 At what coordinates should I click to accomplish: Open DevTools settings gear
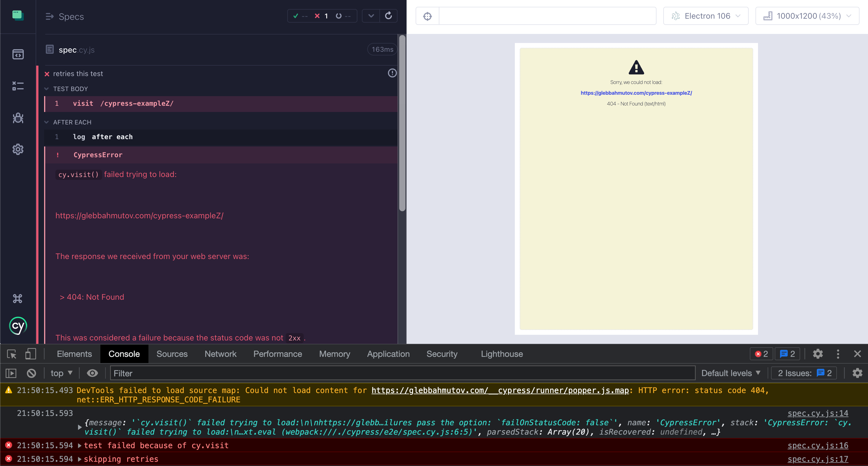pyautogui.click(x=818, y=354)
